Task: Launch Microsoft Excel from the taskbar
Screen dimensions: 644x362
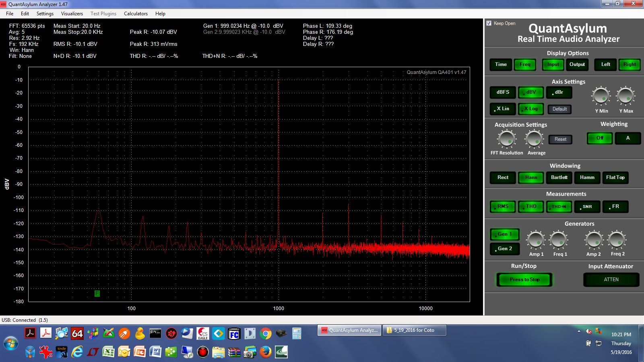Action: (108, 352)
